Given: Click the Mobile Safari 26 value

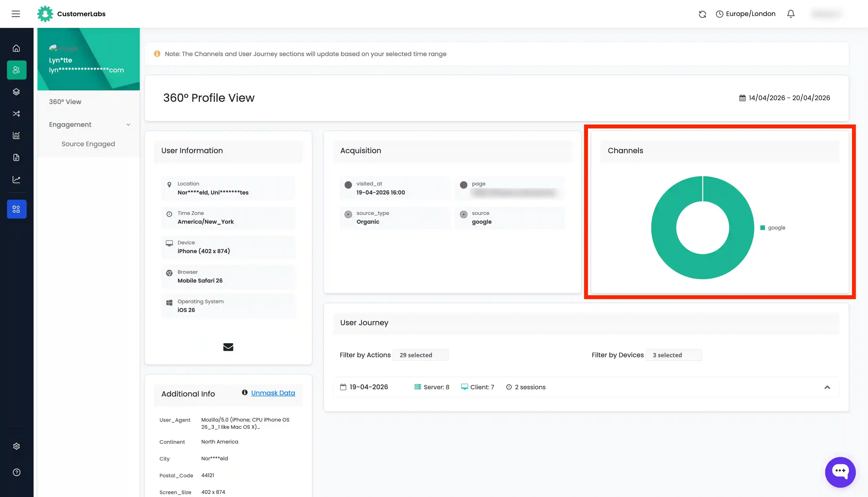Looking at the screenshot, I should tap(200, 281).
